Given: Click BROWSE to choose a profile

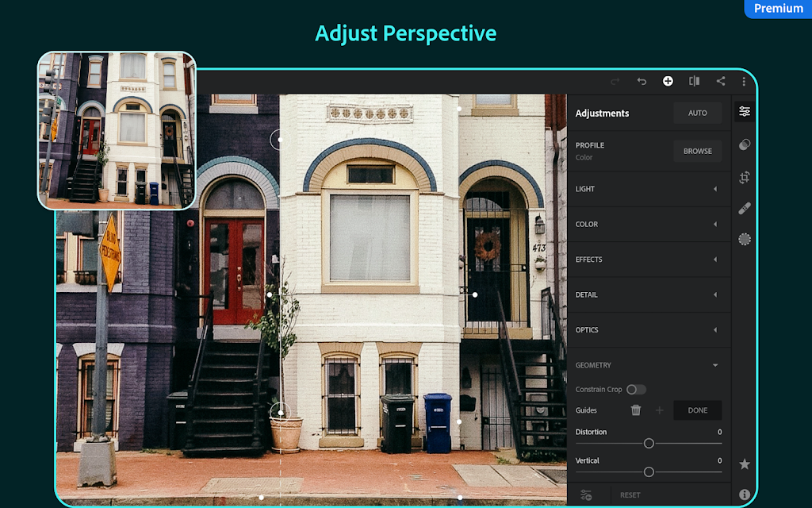Looking at the screenshot, I should click(x=698, y=152).
